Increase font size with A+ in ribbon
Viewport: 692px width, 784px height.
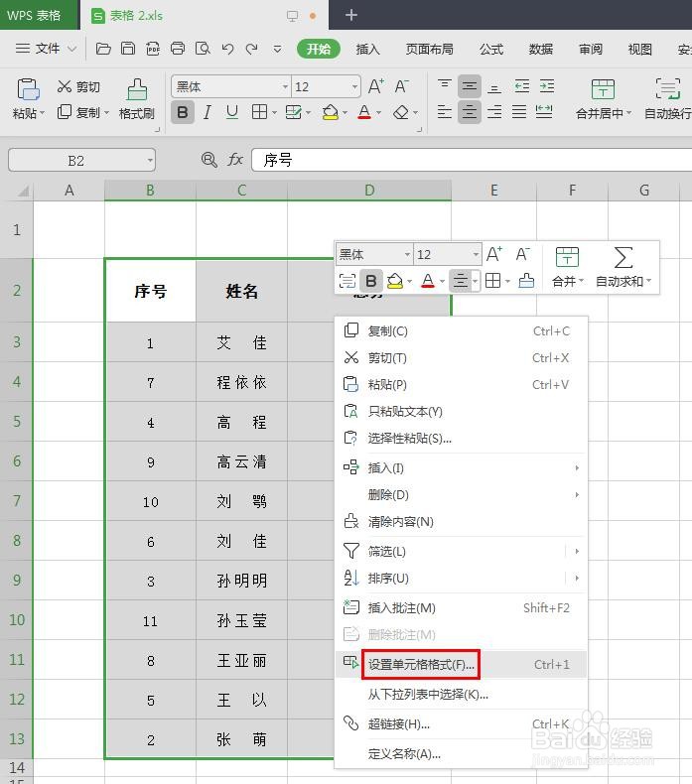coord(375,86)
